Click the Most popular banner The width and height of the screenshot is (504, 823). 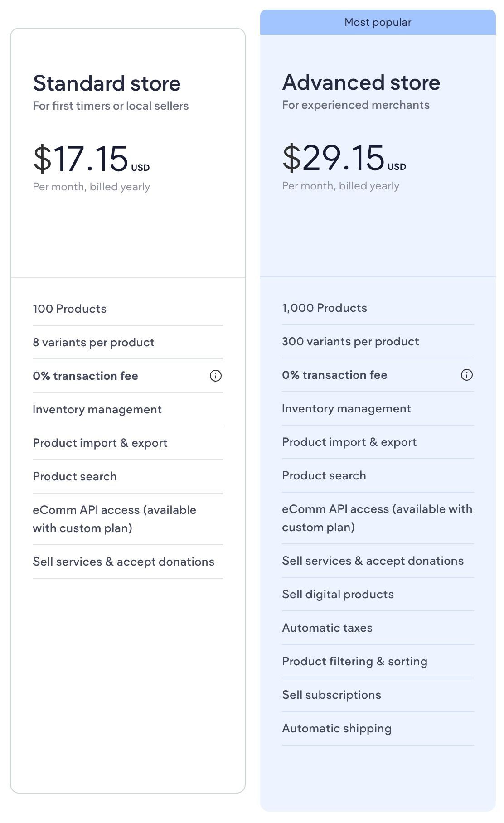[x=378, y=22]
